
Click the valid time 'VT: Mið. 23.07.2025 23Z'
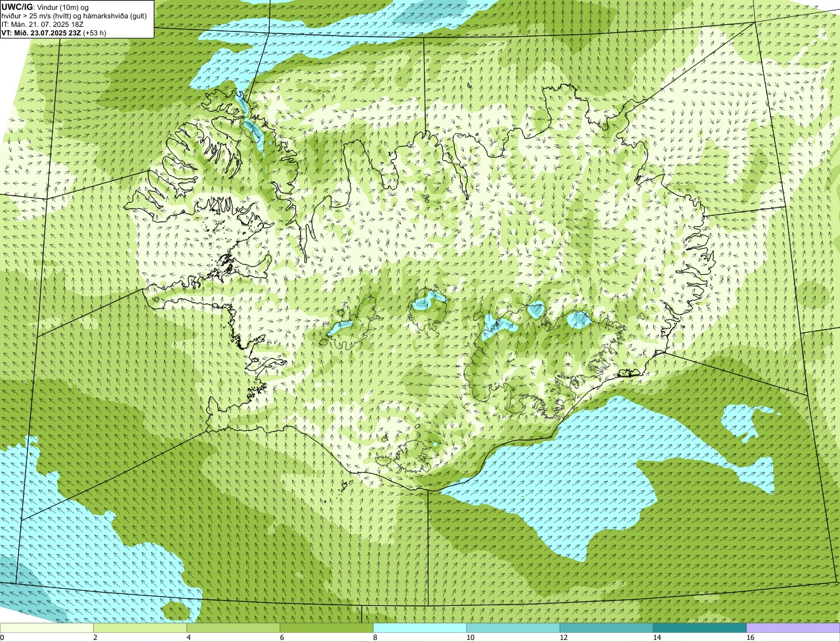(x=41, y=32)
